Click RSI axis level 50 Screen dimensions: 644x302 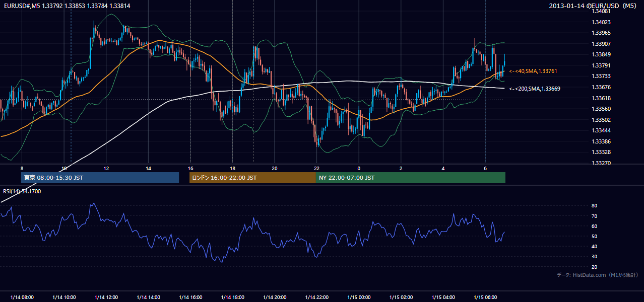pyautogui.click(x=594, y=236)
